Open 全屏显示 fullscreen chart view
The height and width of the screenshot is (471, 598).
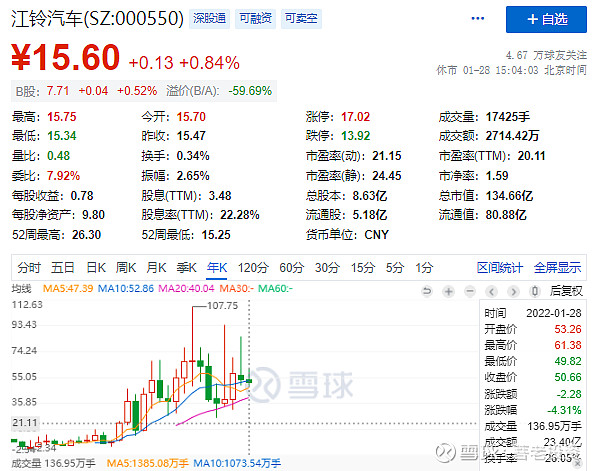click(x=558, y=268)
